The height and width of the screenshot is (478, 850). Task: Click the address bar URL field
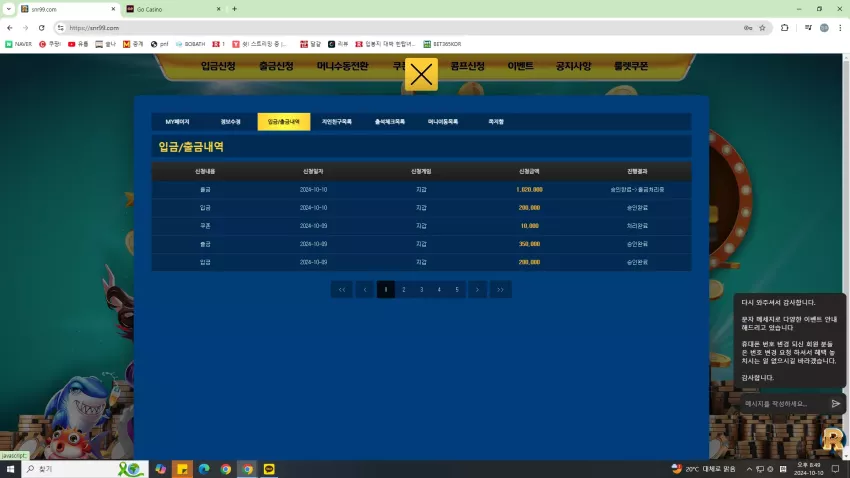point(401,28)
